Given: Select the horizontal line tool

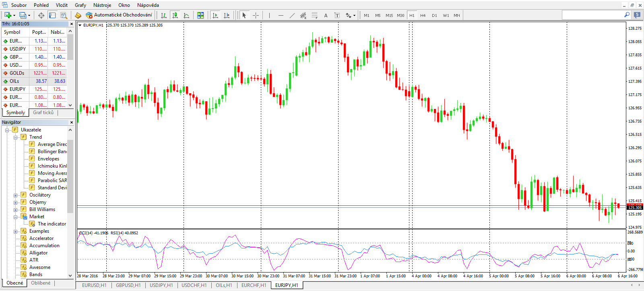Looking at the screenshot, I should click(281, 15).
